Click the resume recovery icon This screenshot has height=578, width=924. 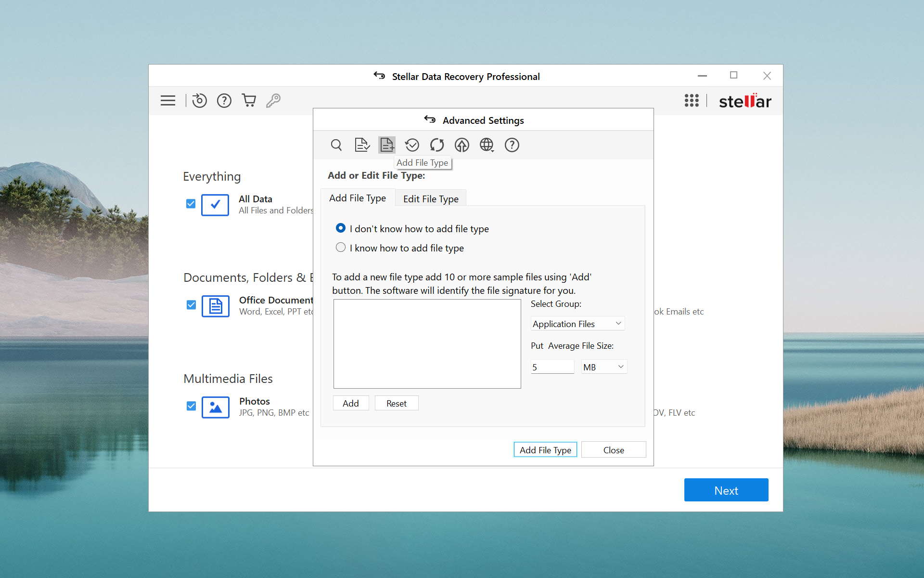click(x=199, y=101)
